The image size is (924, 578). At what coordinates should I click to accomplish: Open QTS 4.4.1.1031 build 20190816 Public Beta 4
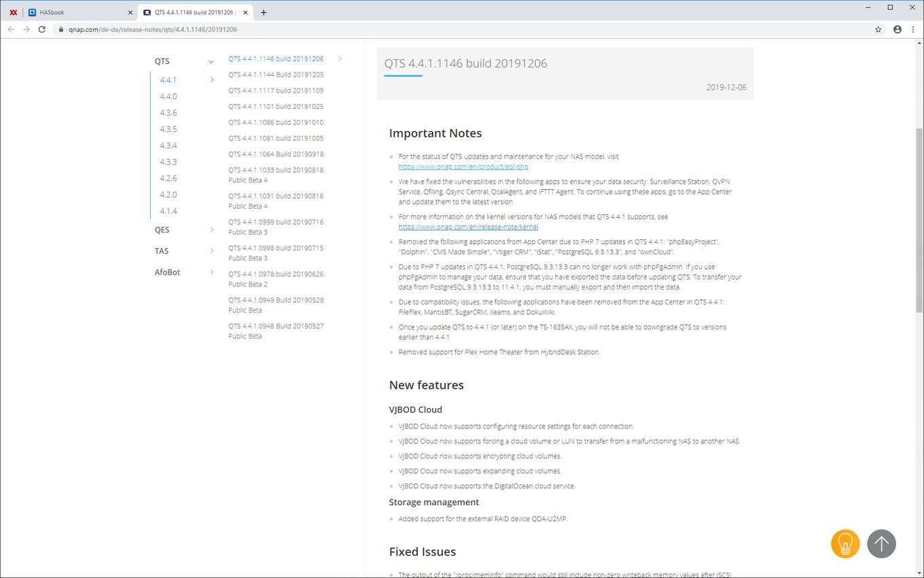coord(276,201)
